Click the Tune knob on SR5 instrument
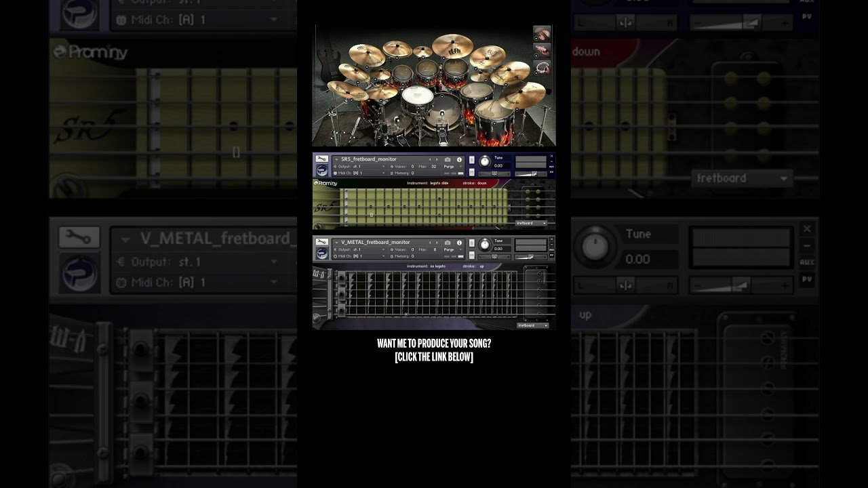 (484, 161)
